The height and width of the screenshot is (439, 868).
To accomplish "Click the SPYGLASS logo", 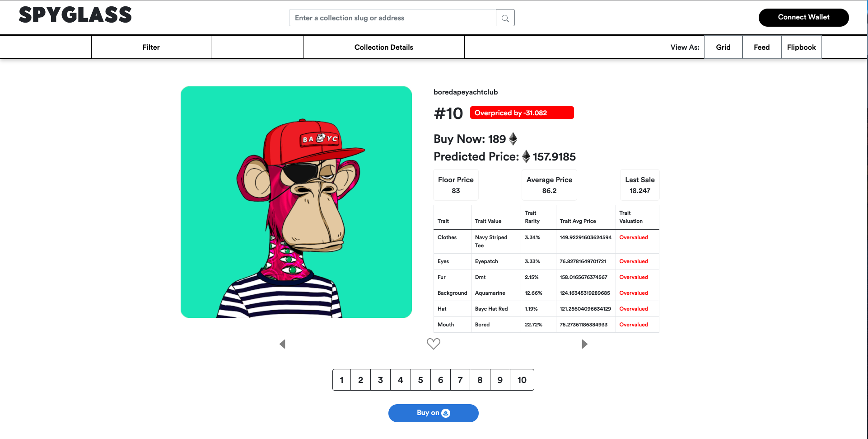I will [x=75, y=15].
